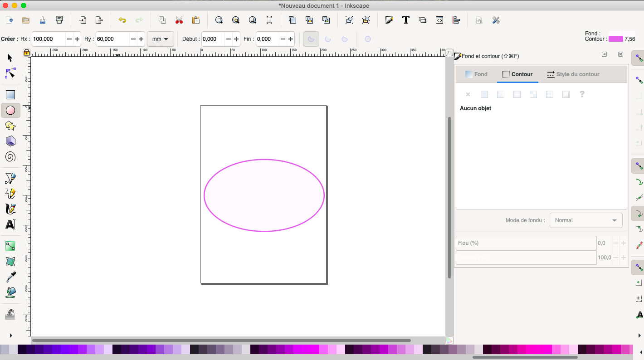Open Mode de fondu dropdown
Screen dimensions: 644x360
tap(586, 220)
